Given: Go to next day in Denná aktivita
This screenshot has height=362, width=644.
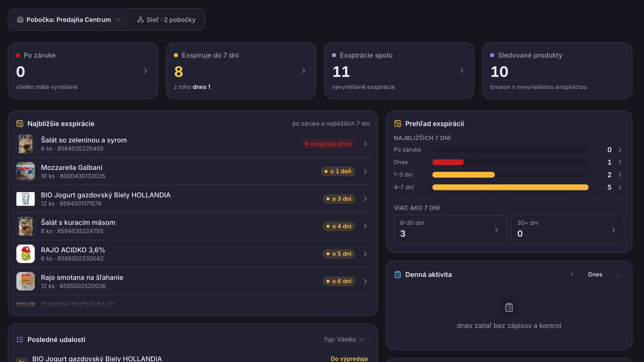Looking at the screenshot, I should 618,275.
